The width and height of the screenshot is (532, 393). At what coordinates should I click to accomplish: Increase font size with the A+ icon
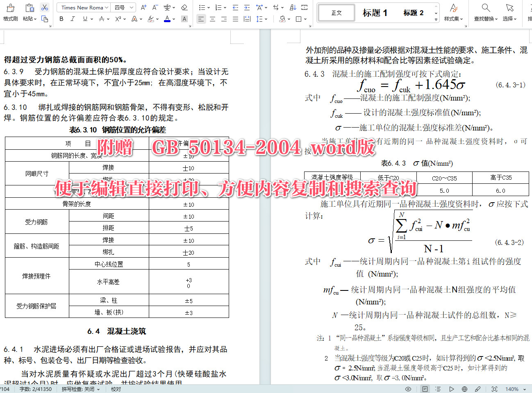point(143,7)
